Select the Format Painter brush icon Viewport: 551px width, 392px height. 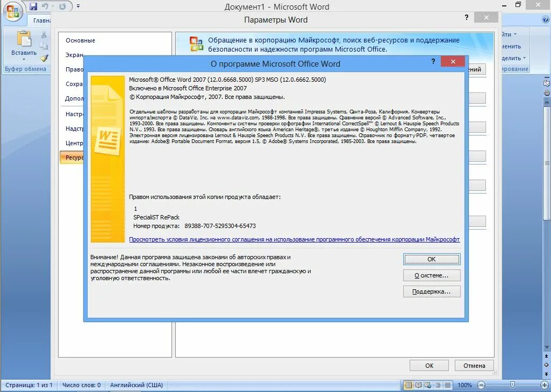point(44,58)
